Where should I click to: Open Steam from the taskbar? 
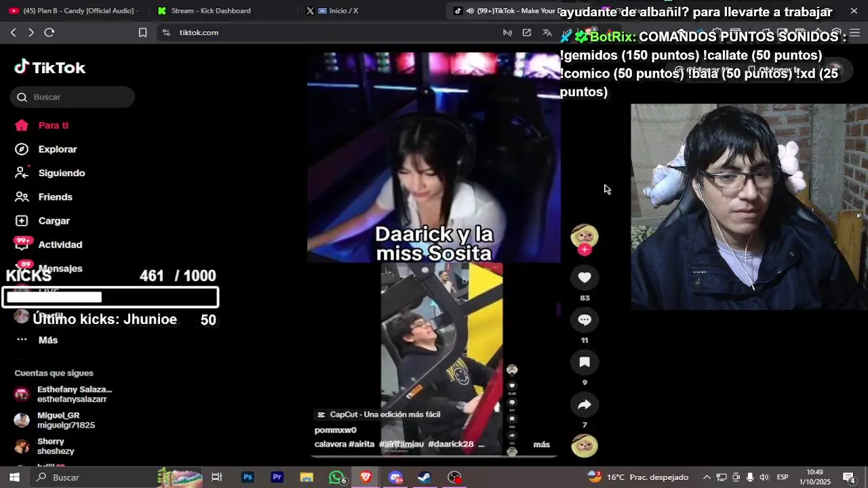coord(425,477)
